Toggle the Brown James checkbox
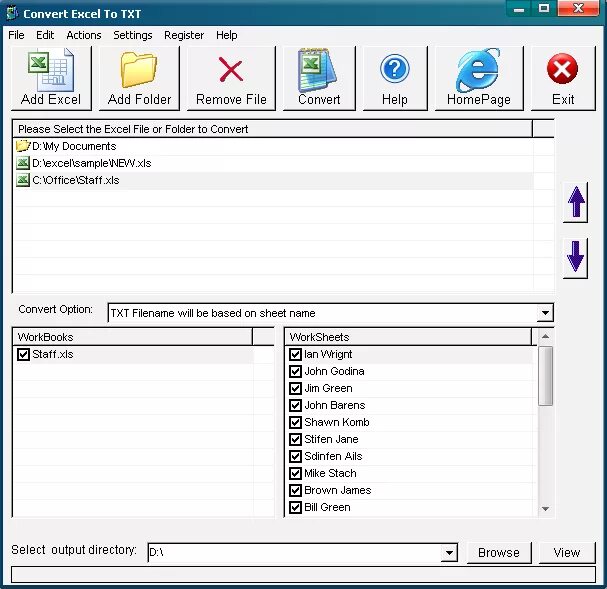 [295, 490]
